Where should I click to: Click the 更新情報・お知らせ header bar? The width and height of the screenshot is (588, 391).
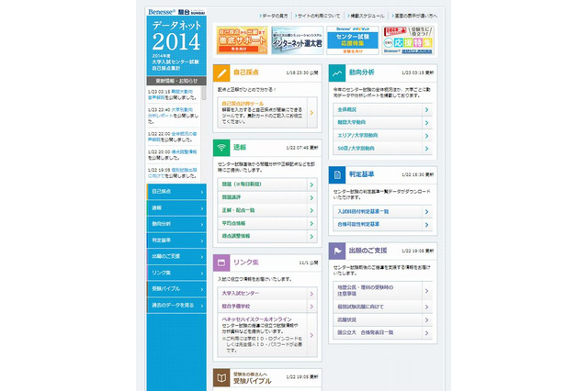click(176, 81)
